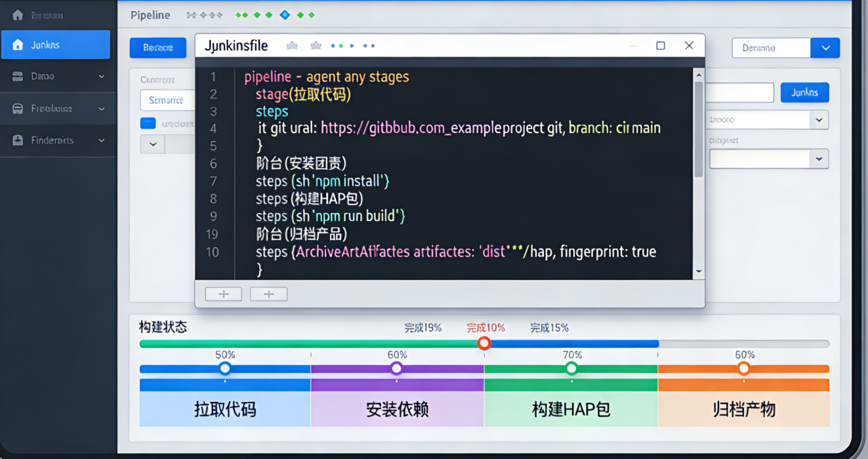Screen dimensions: 868x459
Task: Click the line 阶台 (归档产品)
Action: [x=301, y=234]
